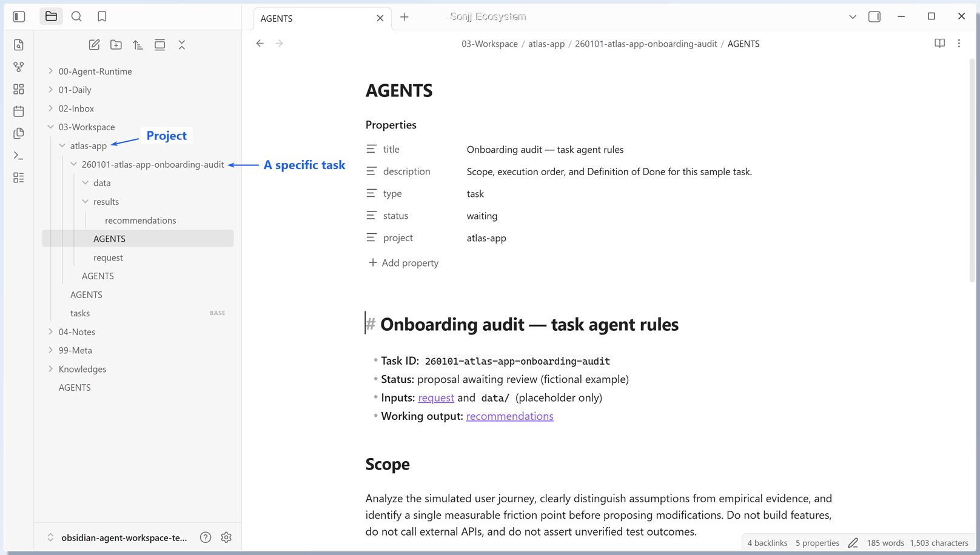Viewport: 980px width, 555px height.
Task: Open a new tab with plus
Action: pyautogui.click(x=404, y=17)
